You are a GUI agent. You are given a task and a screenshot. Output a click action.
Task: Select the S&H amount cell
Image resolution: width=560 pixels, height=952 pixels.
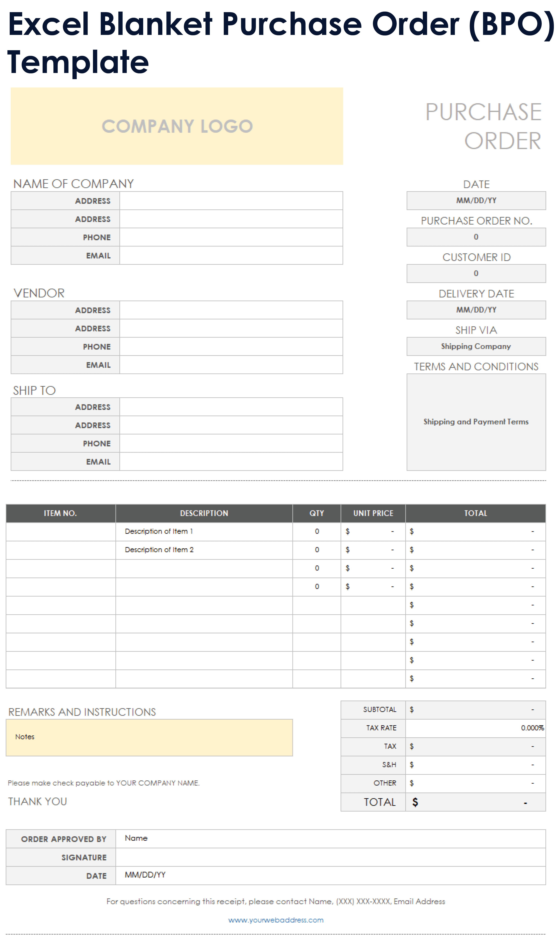tap(475, 765)
